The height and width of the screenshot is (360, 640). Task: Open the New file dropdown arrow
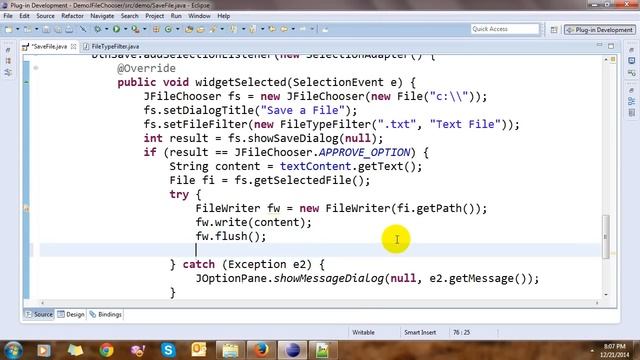tap(18, 29)
